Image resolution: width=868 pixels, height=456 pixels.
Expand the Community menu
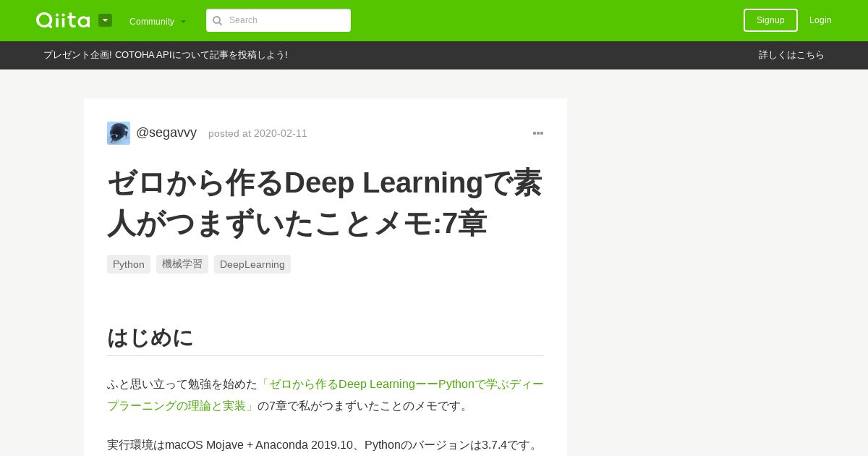click(158, 21)
